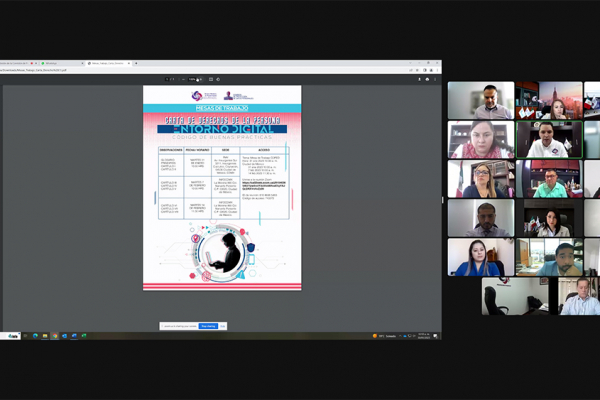Open the Chrome tab search dropdown

click(x=410, y=63)
